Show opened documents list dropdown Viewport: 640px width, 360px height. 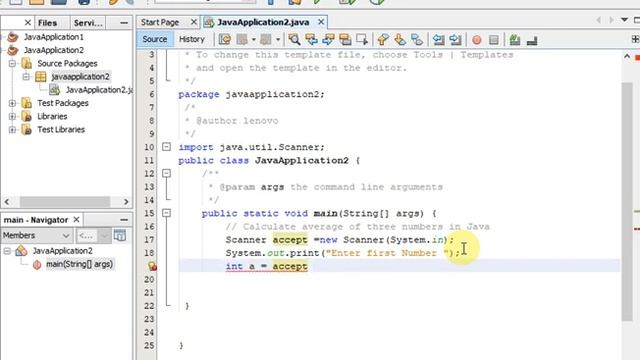[x=624, y=20]
